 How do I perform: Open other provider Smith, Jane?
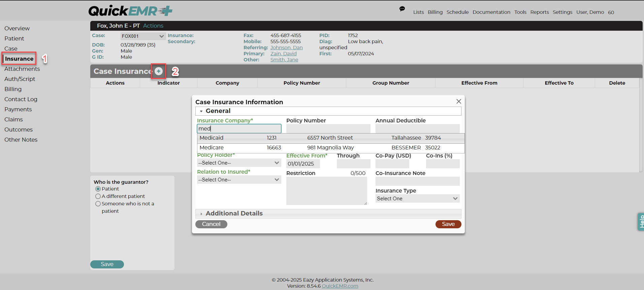[284, 60]
